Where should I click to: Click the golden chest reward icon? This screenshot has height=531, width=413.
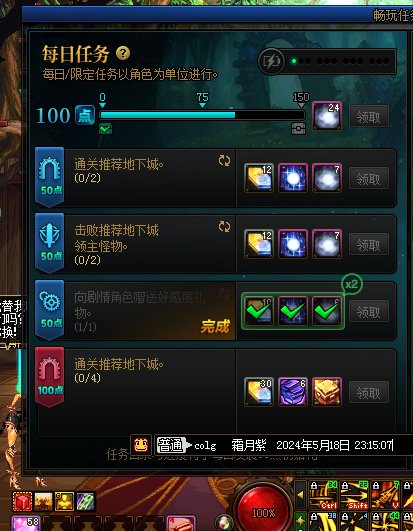[x=327, y=392]
